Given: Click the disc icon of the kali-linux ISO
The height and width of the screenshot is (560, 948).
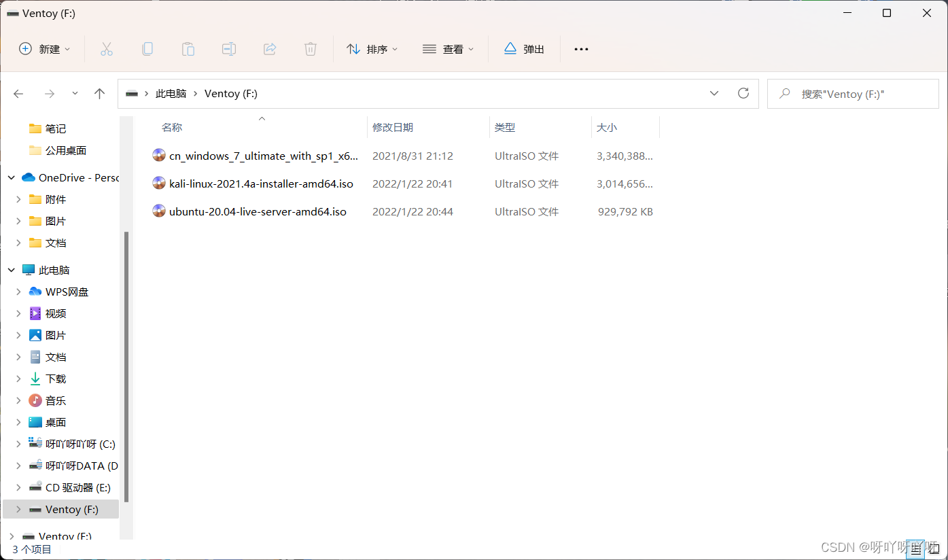Looking at the screenshot, I should (159, 183).
